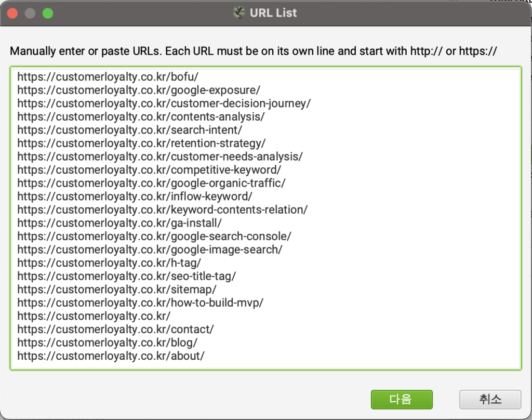Image resolution: width=532 pixels, height=420 pixels.
Task: Click the customer-decision-journey URL line
Action: point(164,103)
